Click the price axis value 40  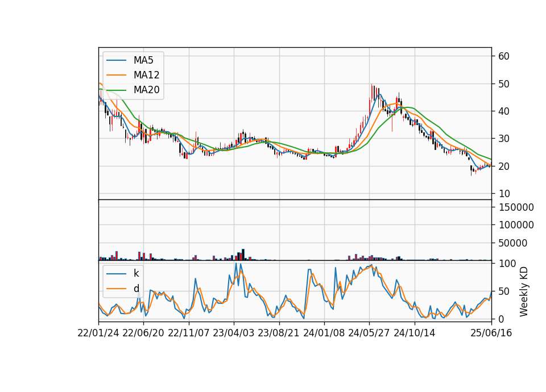tap(503, 111)
